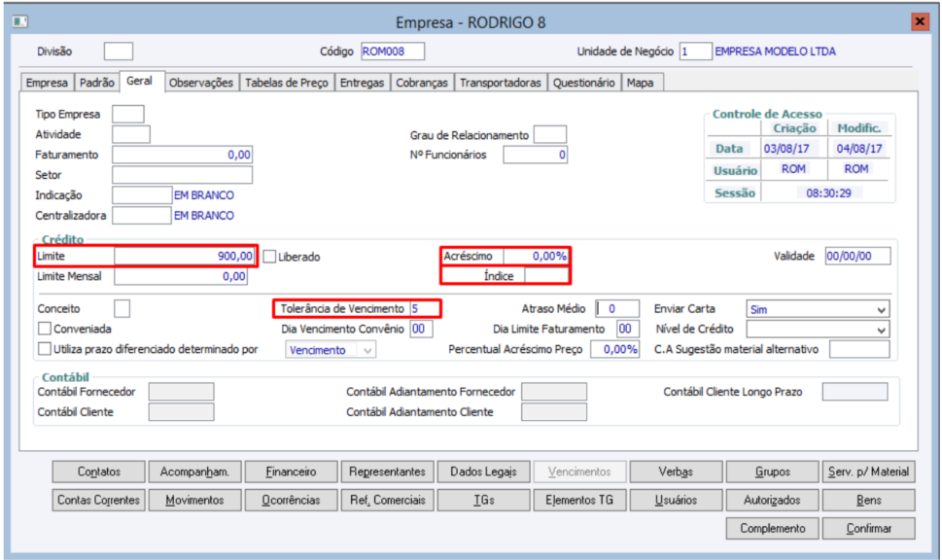Click the Conceito input box
This screenshot has height=560, width=942.
pyautogui.click(x=122, y=309)
